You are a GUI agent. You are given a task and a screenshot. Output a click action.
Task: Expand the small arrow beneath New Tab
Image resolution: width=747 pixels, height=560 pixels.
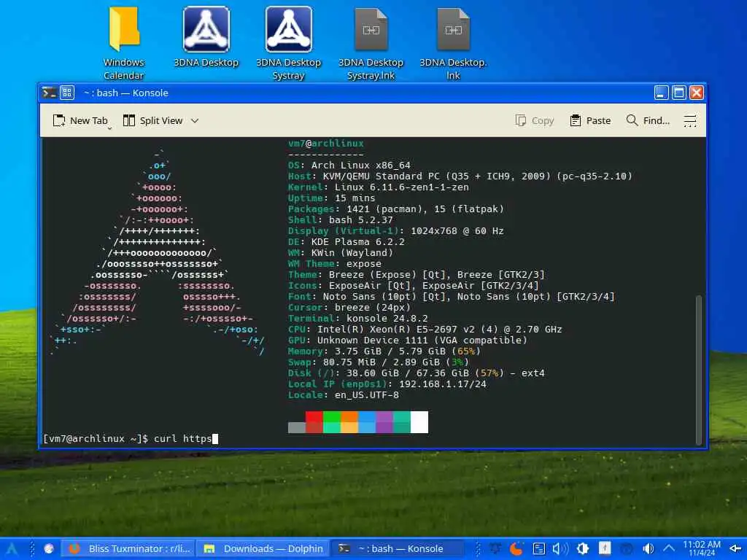point(109,128)
